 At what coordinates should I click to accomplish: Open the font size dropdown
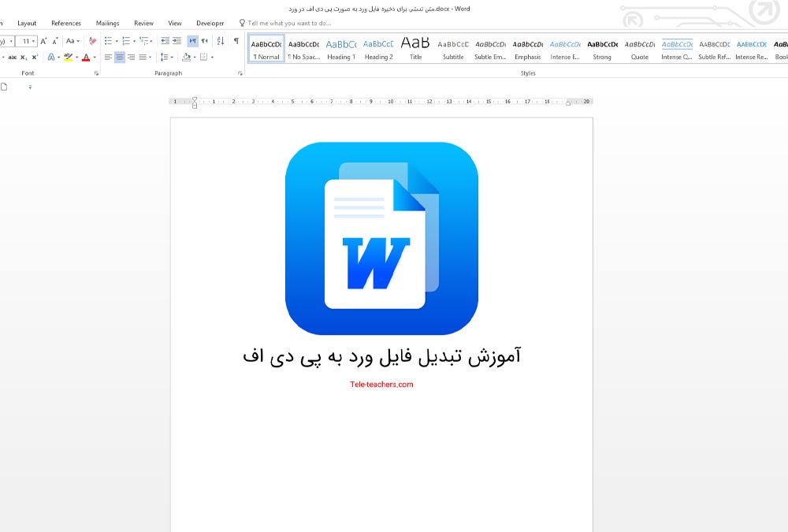(x=34, y=41)
